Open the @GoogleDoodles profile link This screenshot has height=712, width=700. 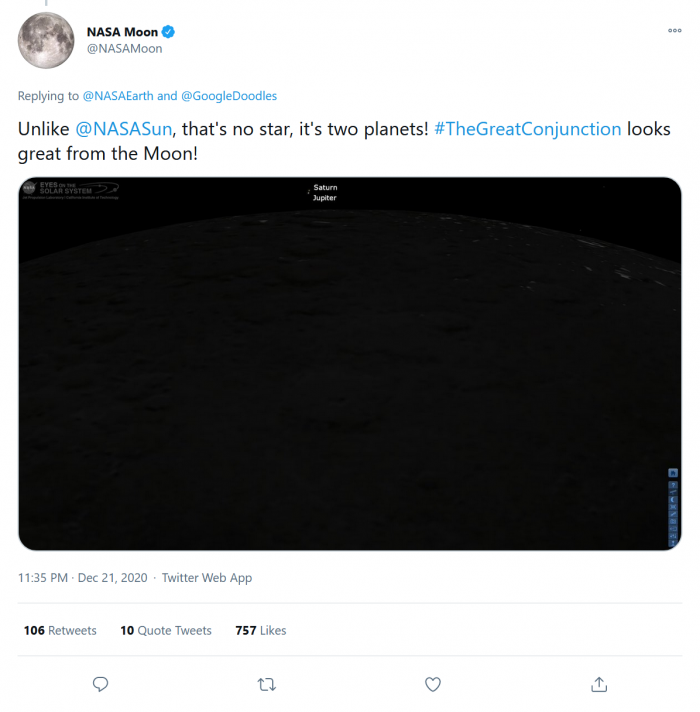229,96
